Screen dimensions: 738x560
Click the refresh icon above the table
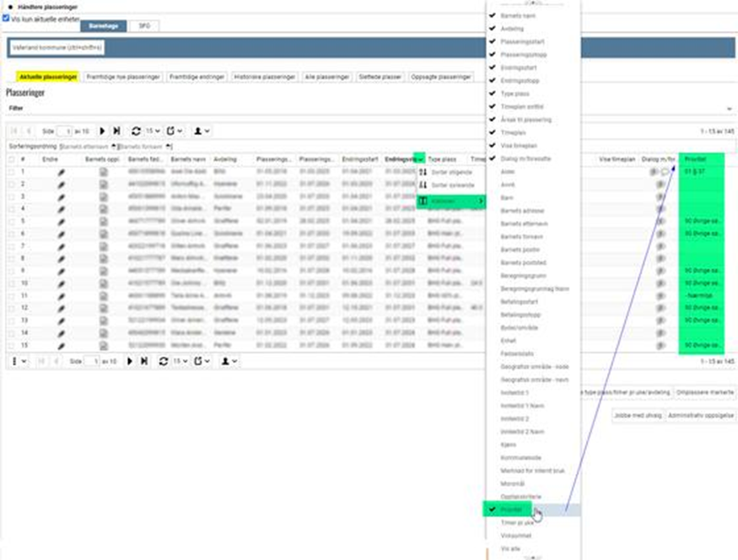point(136,132)
